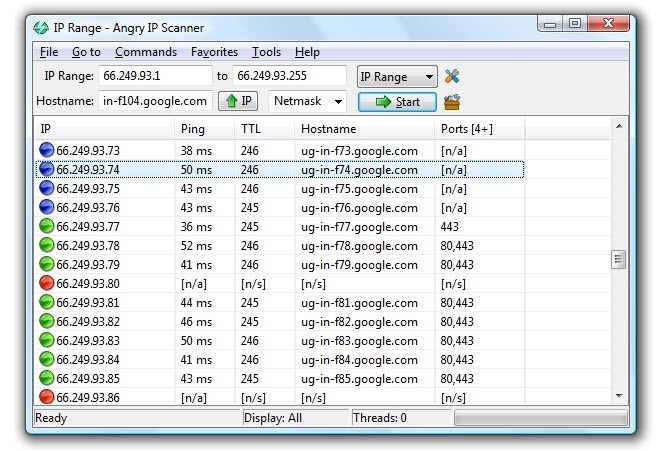Open preferences wrench and screwdriver icon

tap(452, 76)
